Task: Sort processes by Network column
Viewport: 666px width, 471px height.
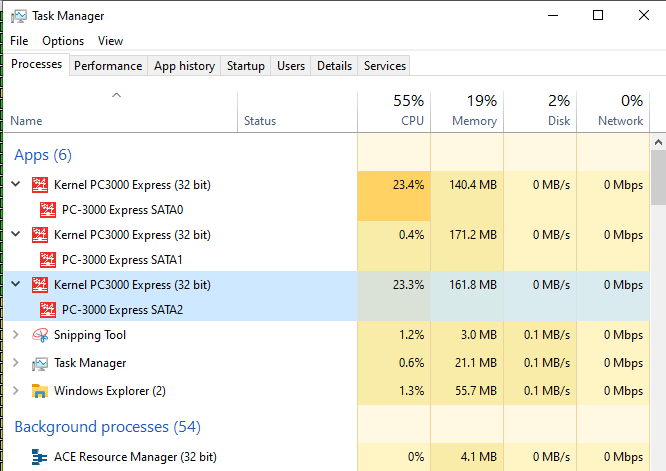Action: click(x=613, y=111)
